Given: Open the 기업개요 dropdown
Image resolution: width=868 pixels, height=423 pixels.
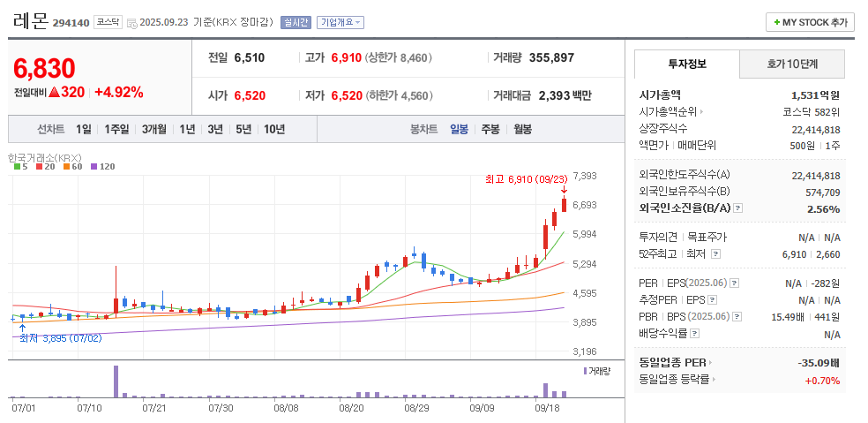Looking at the screenshot, I should (x=340, y=22).
